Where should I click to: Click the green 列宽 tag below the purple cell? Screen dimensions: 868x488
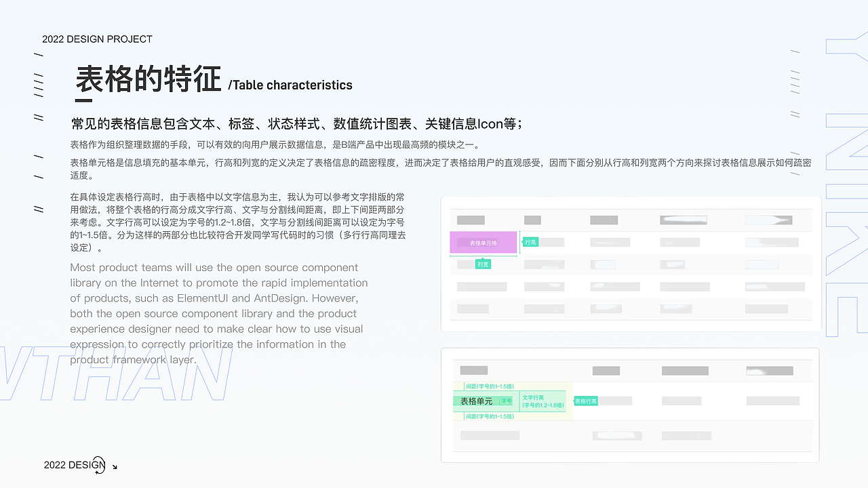point(483,264)
